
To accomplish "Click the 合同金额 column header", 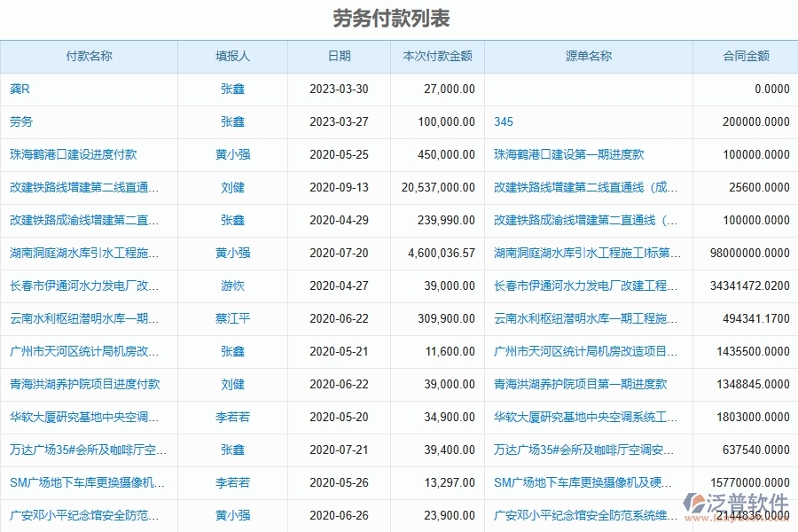I will [746, 56].
